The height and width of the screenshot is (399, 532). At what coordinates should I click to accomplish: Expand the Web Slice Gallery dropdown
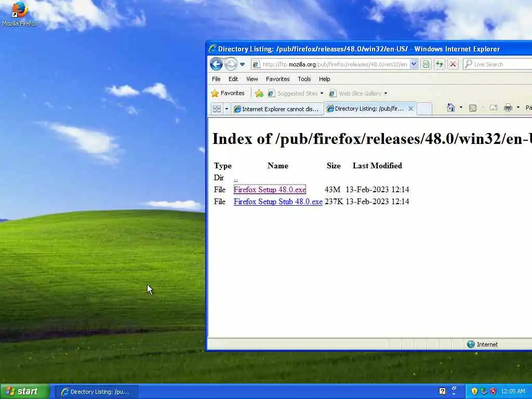click(385, 94)
